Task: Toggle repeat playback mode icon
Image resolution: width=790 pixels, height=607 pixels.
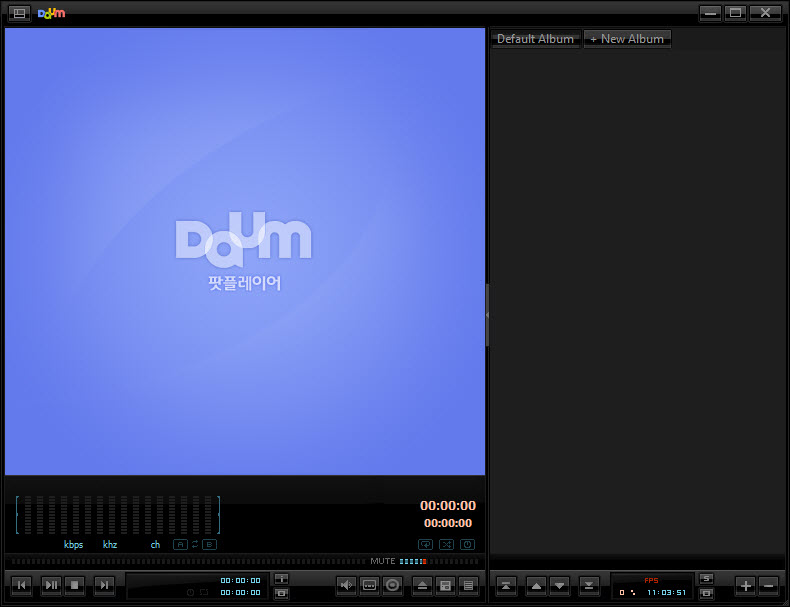Action: point(425,545)
